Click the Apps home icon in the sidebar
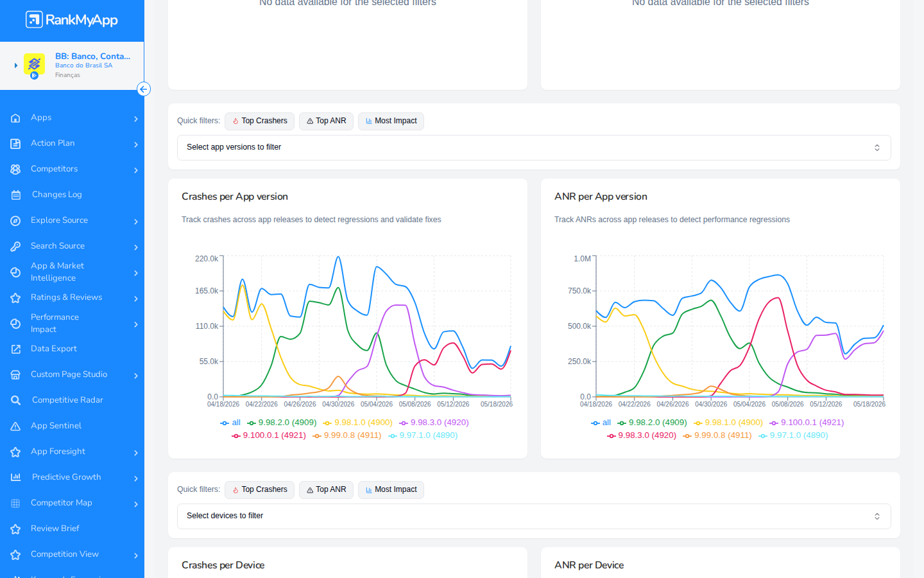Viewport: 924px width, 578px height. [x=15, y=118]
